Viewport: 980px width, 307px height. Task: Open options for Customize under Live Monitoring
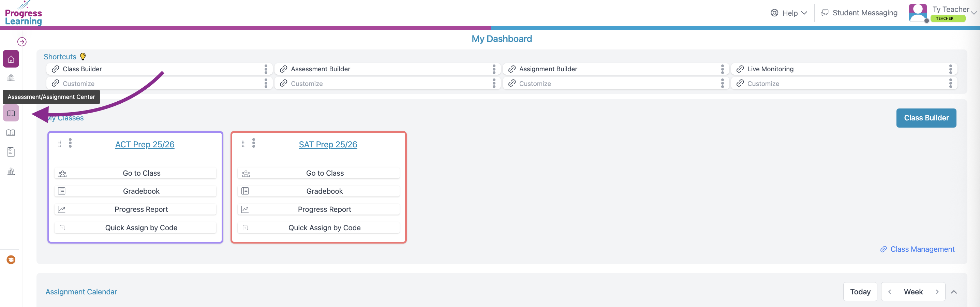tap(950, 83)
